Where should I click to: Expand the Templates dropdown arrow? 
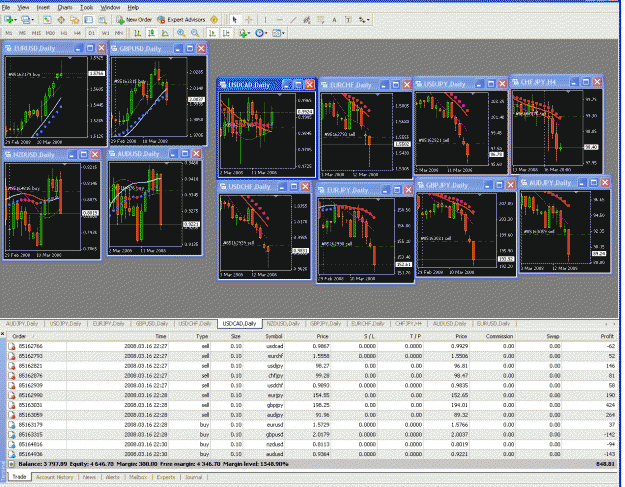click(283, 33)
